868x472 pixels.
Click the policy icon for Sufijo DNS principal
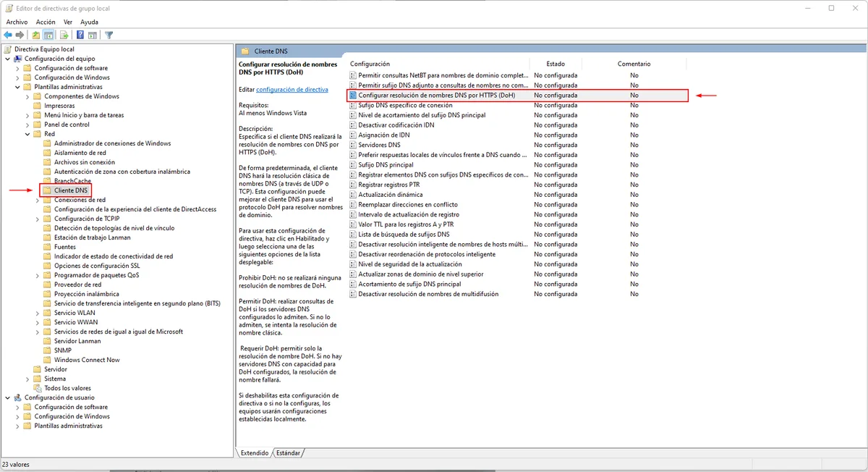coord(353,164)
